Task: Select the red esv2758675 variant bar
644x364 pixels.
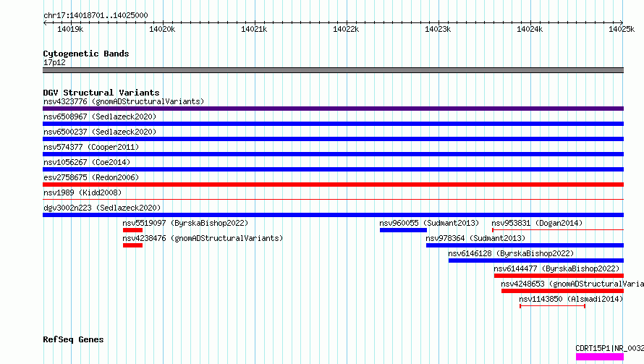Action: (333, 185)
